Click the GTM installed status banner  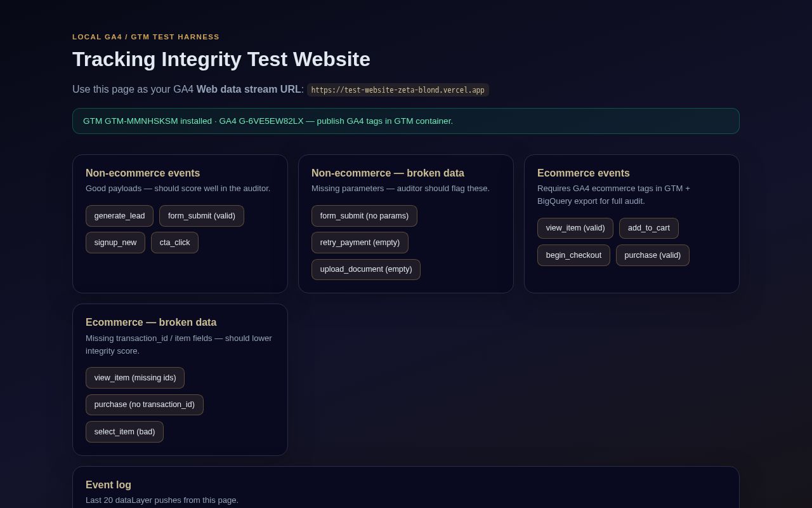(406, 121)
